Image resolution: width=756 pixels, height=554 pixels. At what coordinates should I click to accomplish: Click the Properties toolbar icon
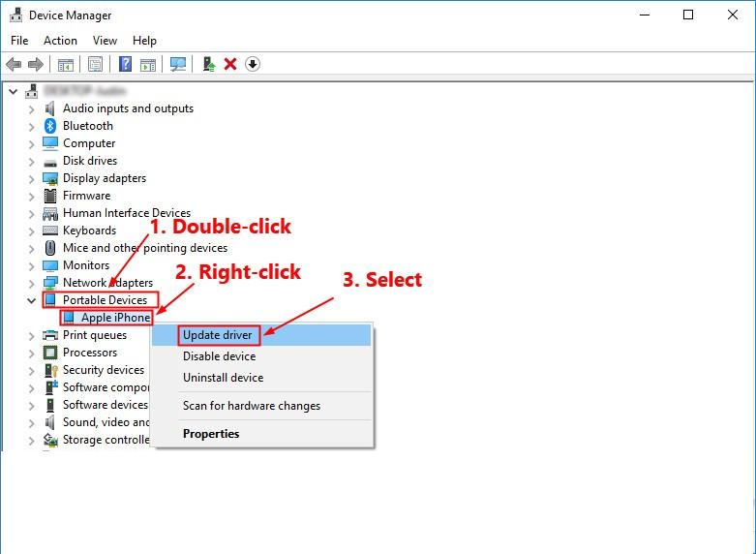(96, 64)
